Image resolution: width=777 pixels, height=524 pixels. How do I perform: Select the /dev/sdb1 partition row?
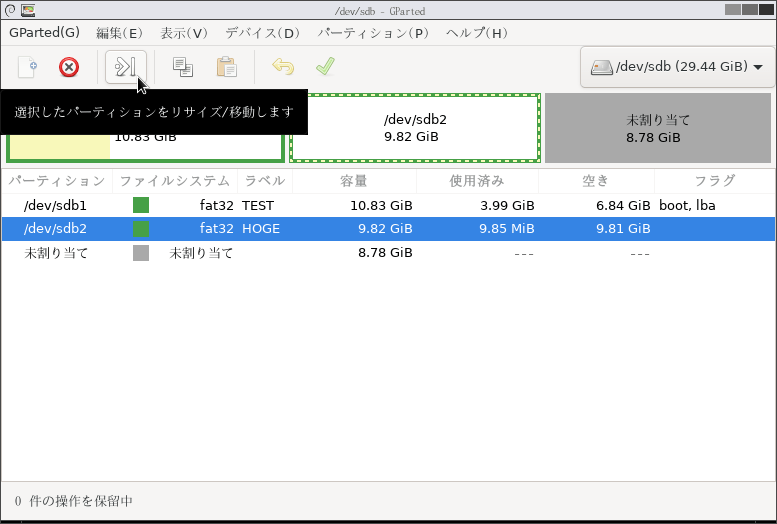(x=388, y=205)
